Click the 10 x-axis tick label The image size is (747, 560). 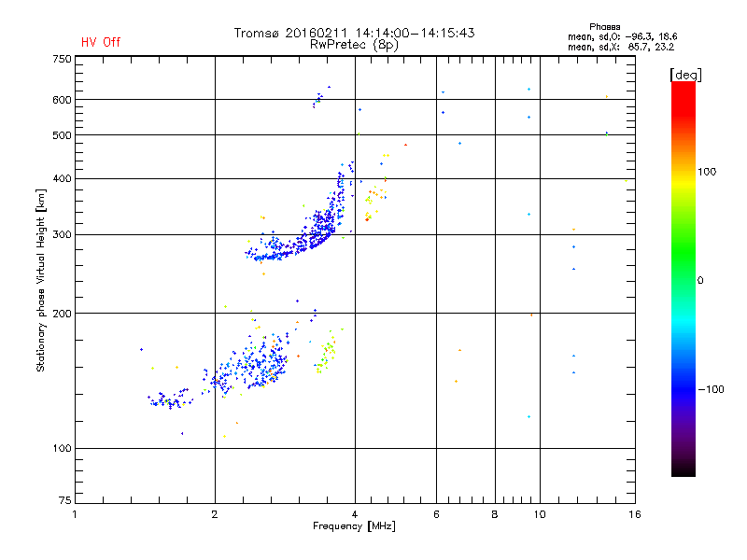click(x=540, y=514)
